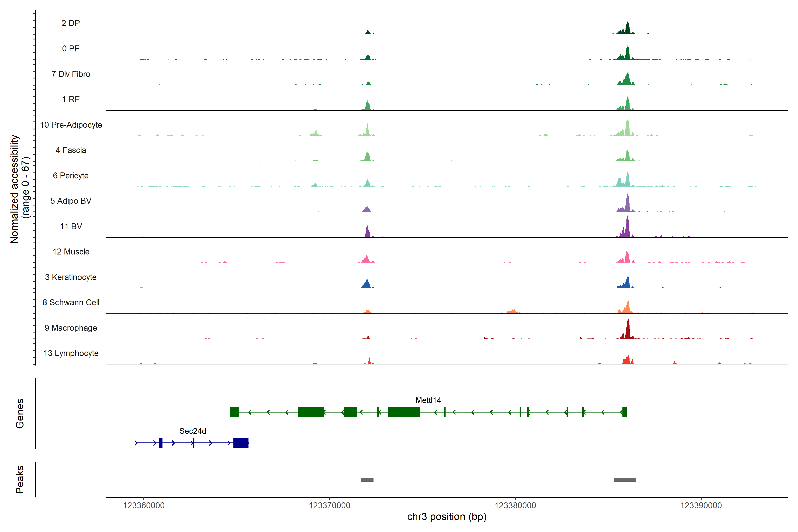798x532 pixels.
Task: Click the 2 DP track label
Action: (70, 23)
